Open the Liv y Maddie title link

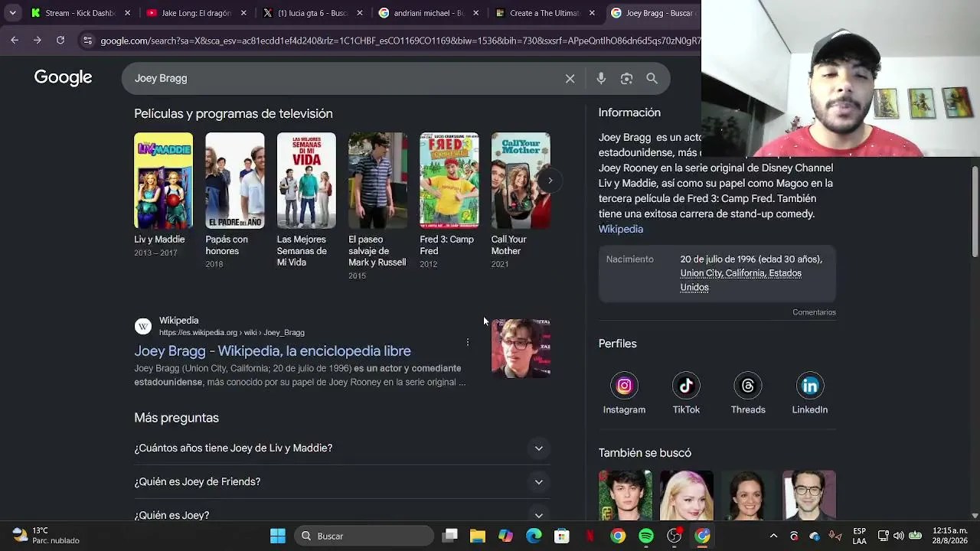click(x=159, y=240)
